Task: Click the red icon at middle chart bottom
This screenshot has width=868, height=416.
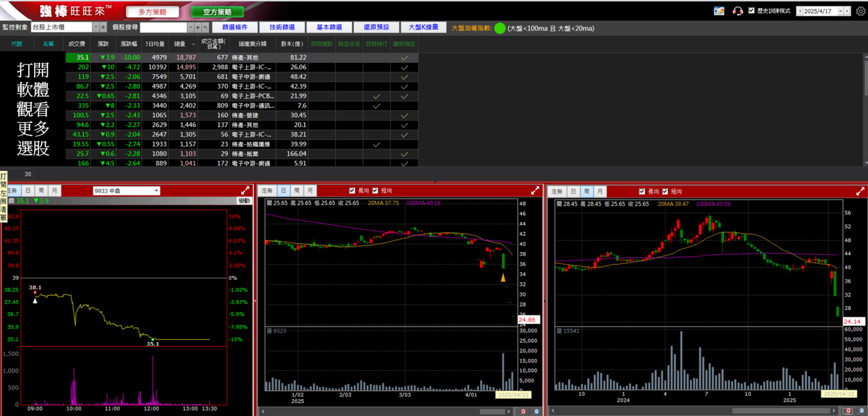Action: pos(523,411)
